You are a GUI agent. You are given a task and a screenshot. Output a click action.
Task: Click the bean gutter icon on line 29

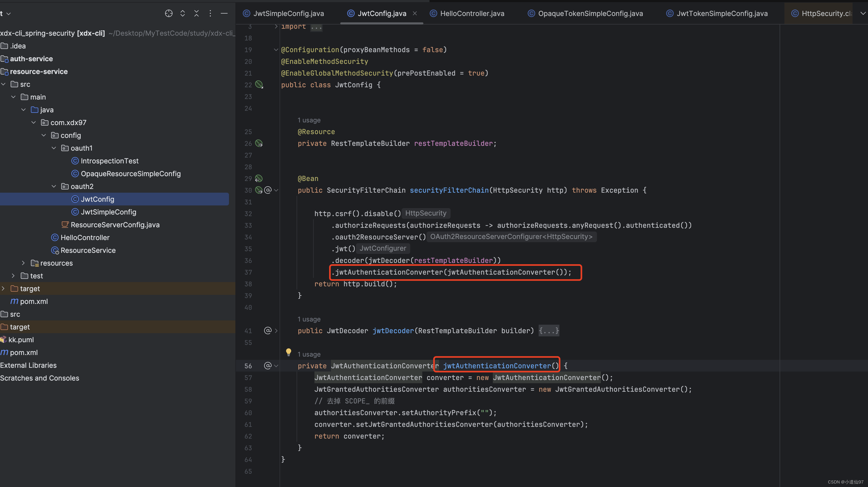(259, 179)
